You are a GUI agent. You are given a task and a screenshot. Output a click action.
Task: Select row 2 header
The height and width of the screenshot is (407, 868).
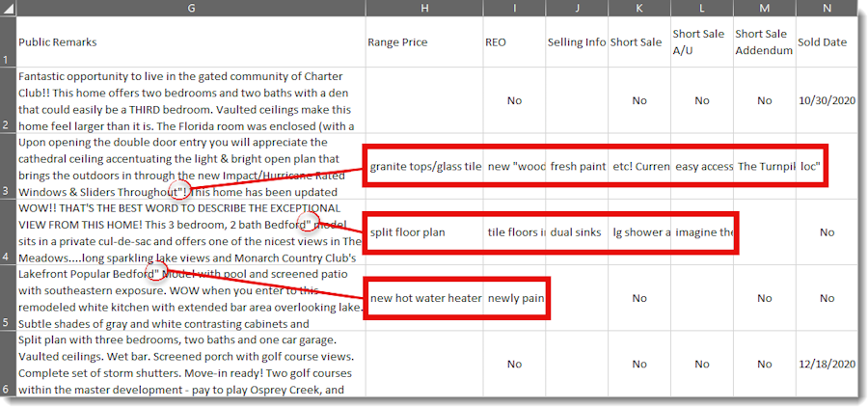point(8,100)
